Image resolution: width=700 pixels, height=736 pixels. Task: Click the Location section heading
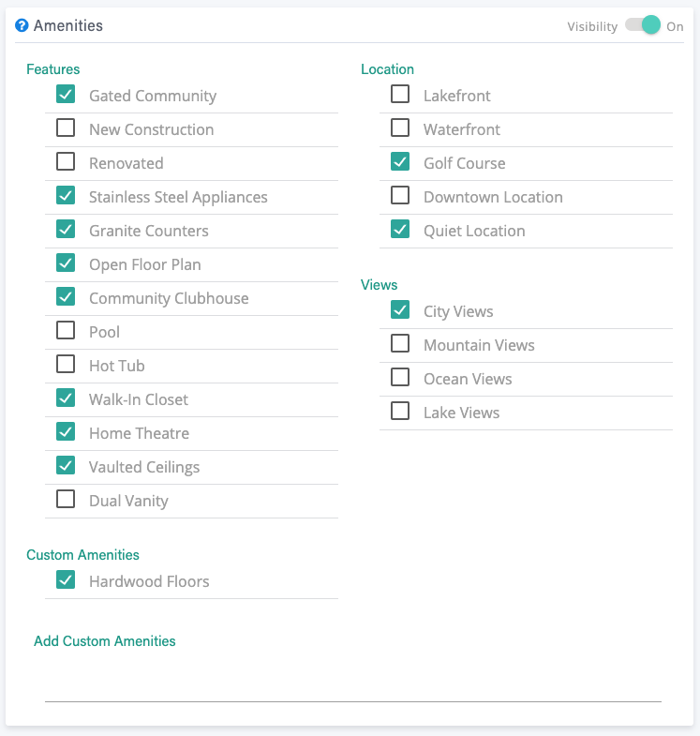387,69
